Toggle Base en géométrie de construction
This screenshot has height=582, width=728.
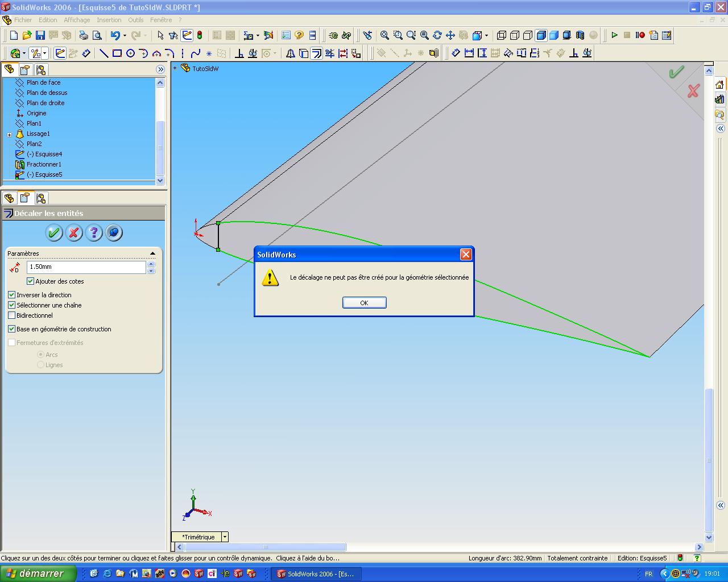click(11, 329)
